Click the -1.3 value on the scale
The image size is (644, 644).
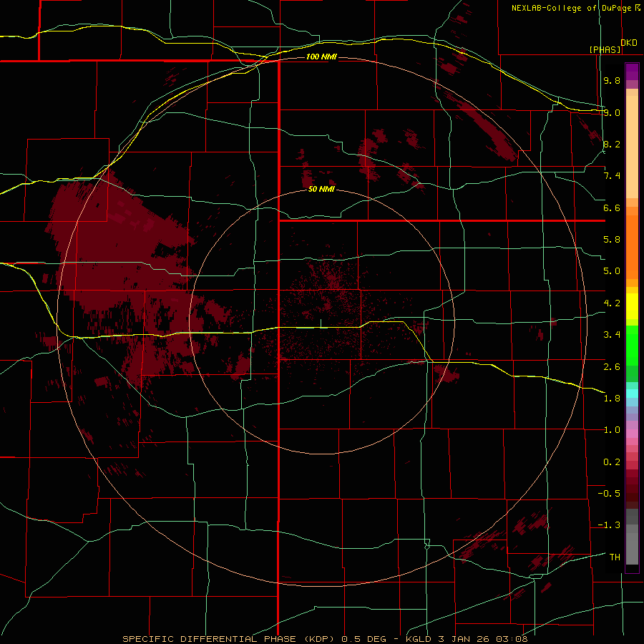609,525
